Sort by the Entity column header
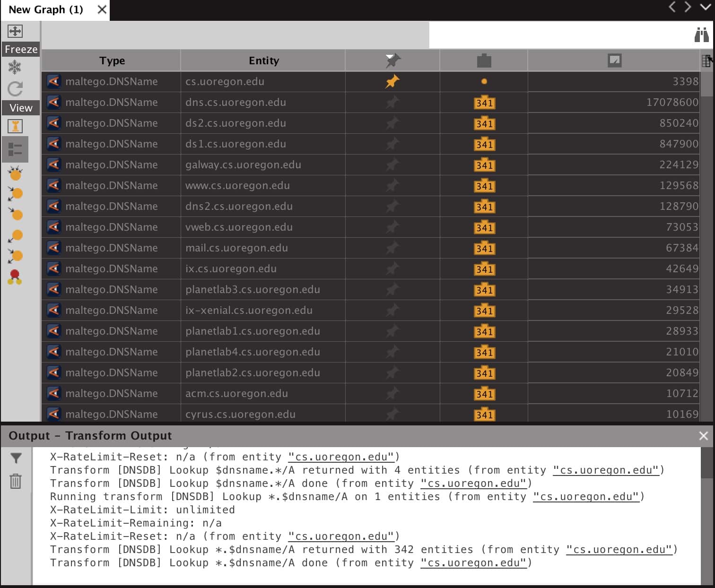This screenshot has height=588, width=715. [x=263, y=61]
